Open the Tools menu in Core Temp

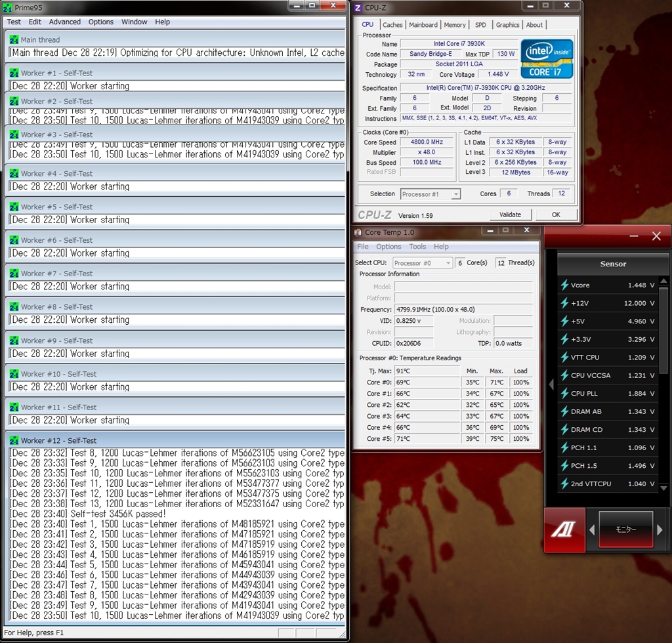[417, 247]
